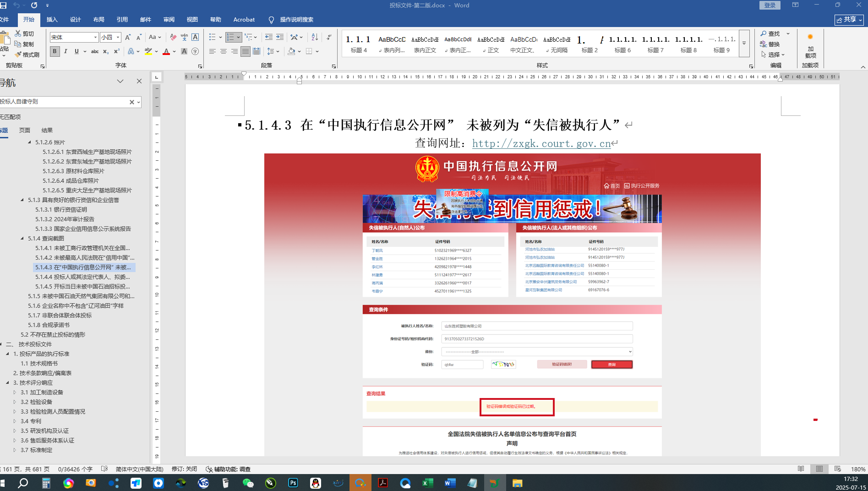The width and height of the screenshot is (868, 491).
Task: Toggle italic formatting
Action: point(66,51)
